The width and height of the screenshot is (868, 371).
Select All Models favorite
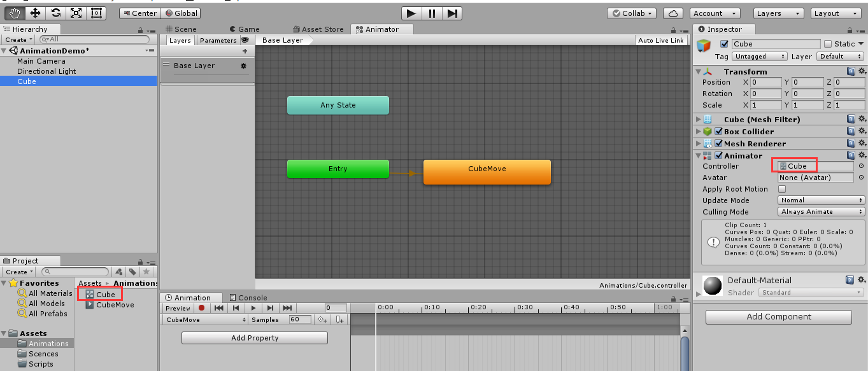(x=41, y=304)
